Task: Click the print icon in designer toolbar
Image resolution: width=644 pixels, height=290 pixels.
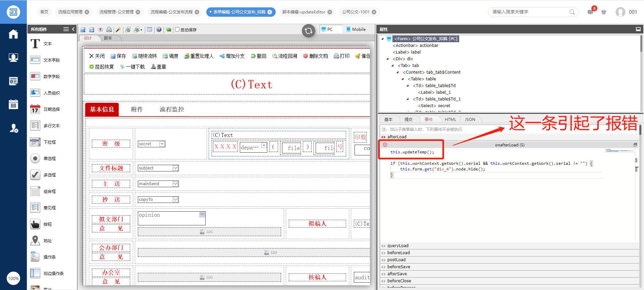Action: (x=109, y=29)
